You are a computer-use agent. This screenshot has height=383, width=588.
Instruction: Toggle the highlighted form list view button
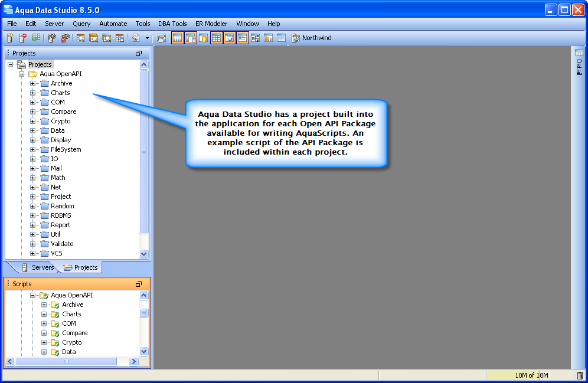click(243, 38)
